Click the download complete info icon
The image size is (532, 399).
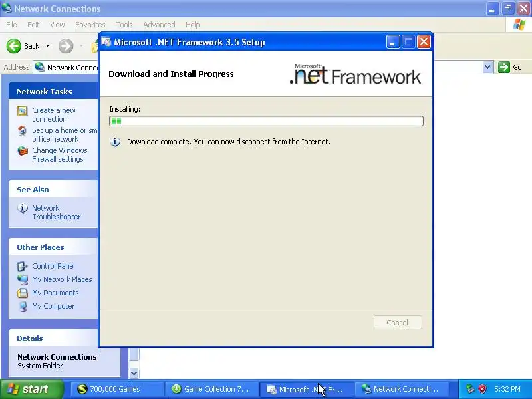(115, 142)
